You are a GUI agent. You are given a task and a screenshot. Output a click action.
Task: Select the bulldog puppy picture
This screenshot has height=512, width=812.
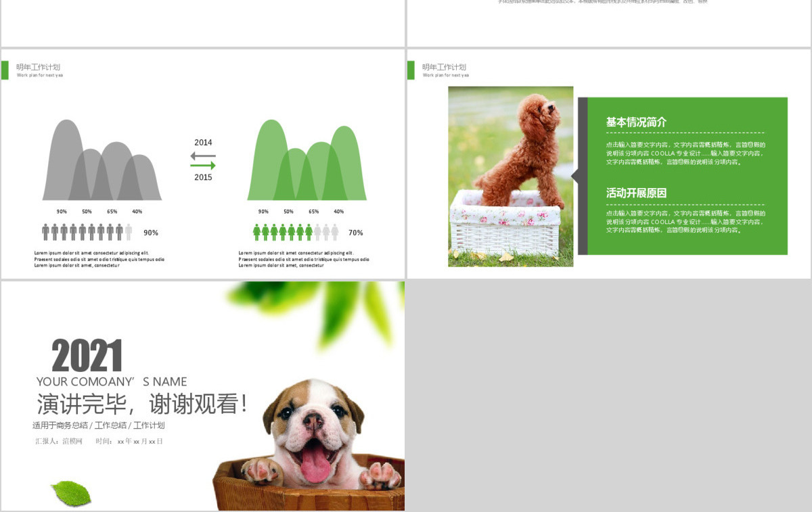[x=309, y=444]
